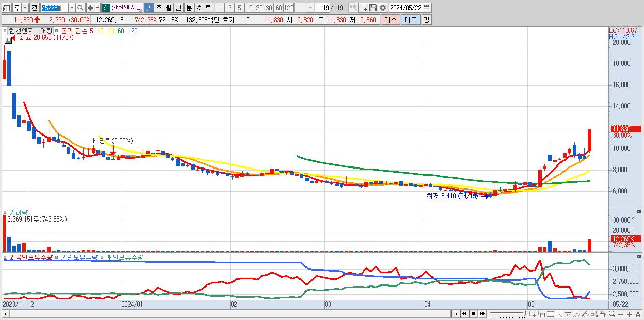Toggle the 전 button in toolbar

point(34,8)
